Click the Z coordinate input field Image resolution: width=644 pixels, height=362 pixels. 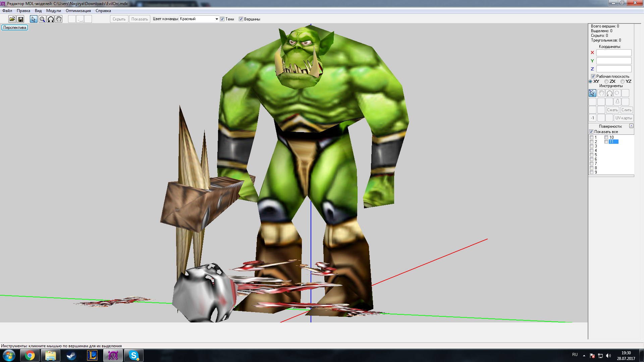point(614,69)
